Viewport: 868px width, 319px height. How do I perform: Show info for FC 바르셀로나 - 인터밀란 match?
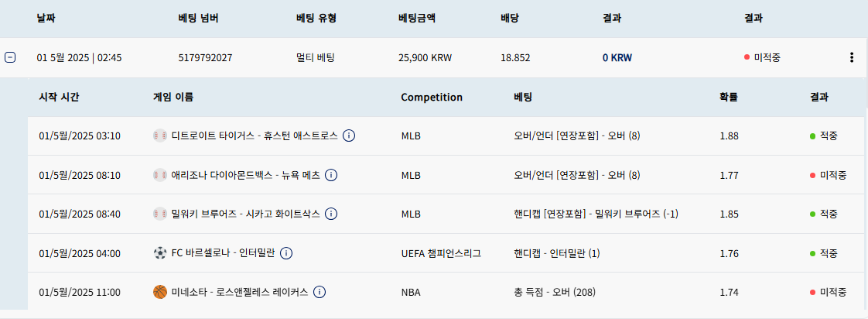click(285, 253)
